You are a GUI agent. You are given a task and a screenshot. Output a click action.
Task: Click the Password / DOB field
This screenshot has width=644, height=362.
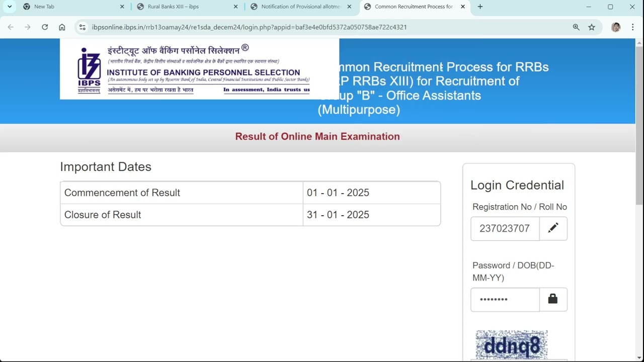[505, 299]
